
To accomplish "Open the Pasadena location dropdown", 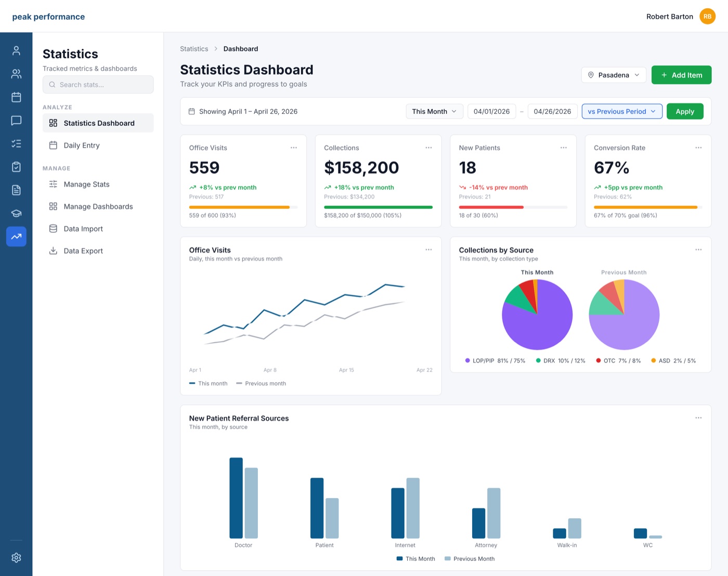I will (x=614, y=75).
